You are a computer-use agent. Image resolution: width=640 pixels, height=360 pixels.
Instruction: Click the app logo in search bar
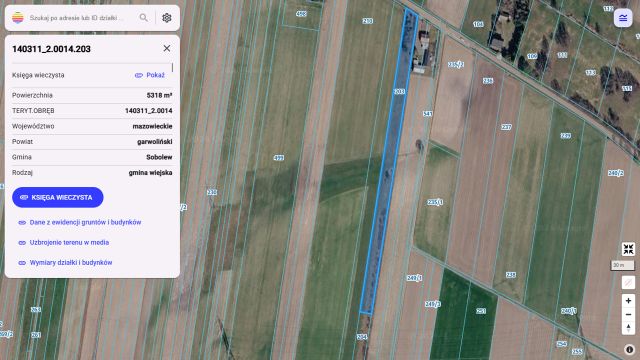(x=18, y=18)
